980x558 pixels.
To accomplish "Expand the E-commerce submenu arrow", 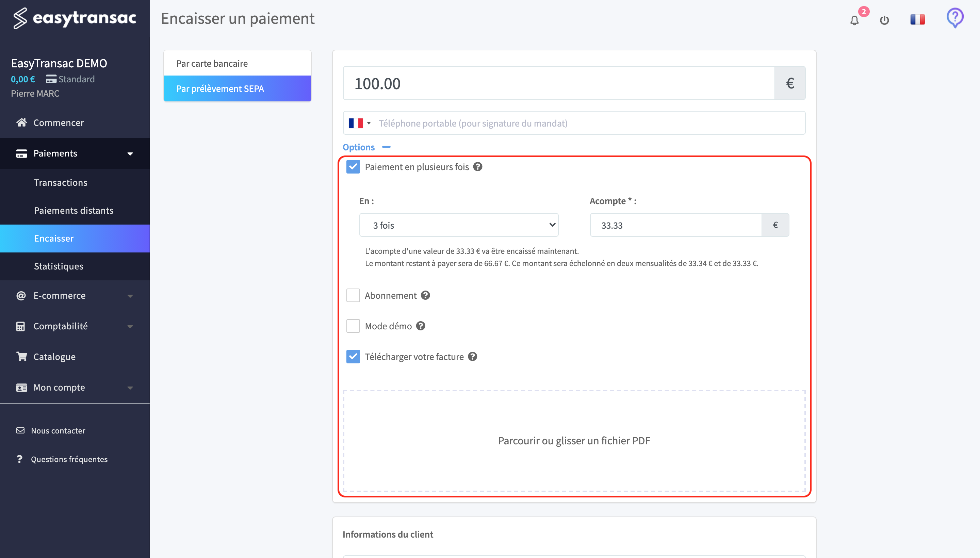I will coord(130,296).
